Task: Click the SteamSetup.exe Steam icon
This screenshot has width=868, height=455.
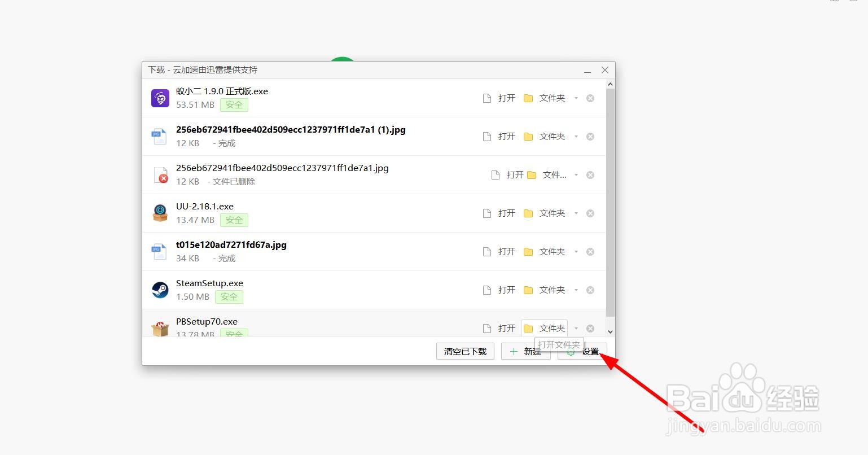Action: (160, 290)
